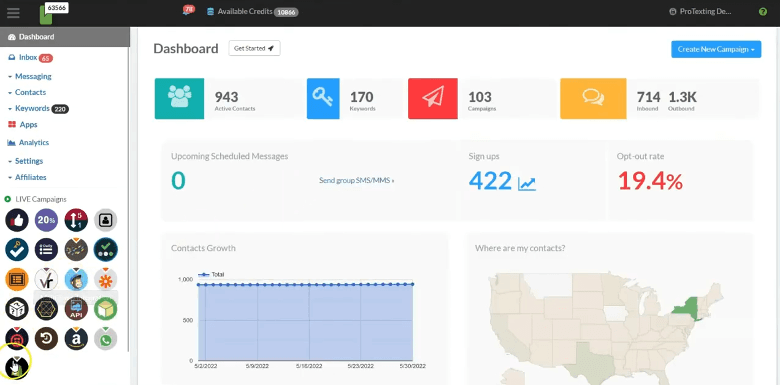Click the gold hexagon campaign icon
Image resolution: width=780 pixels, height=385 pixels.
[46, 309]
